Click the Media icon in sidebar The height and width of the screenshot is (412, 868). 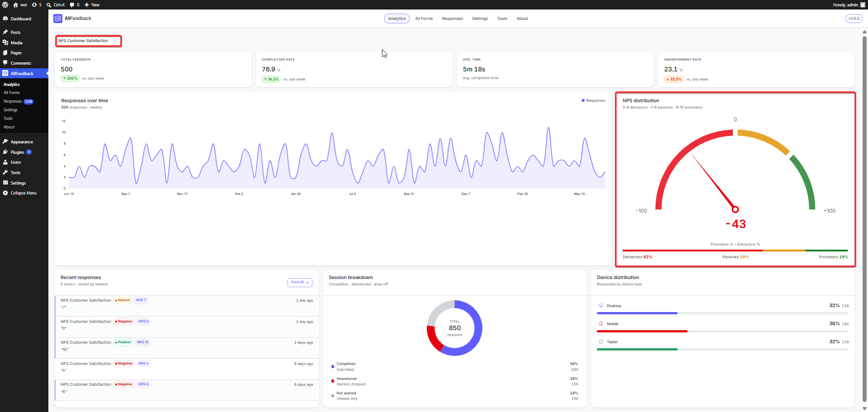(x=5, y=43)
